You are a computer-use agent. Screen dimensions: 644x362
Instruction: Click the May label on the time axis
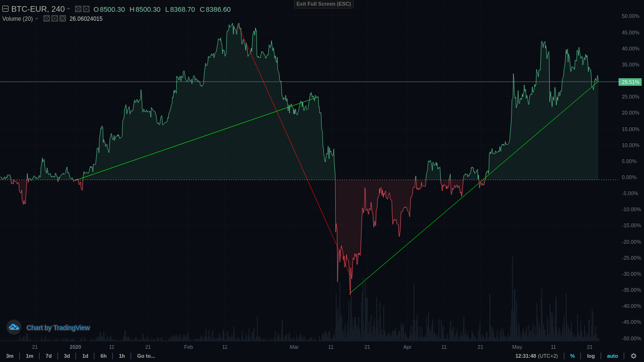coord(517,347)
